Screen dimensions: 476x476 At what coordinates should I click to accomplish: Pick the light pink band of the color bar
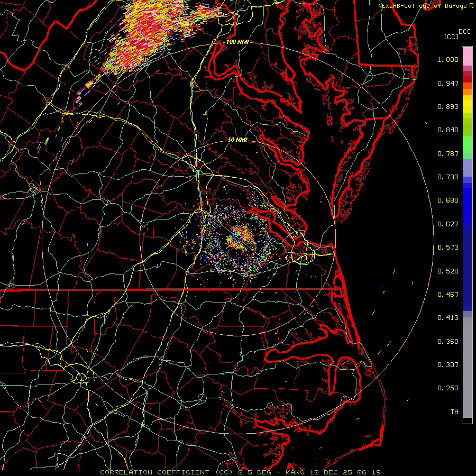pos(467,57)
